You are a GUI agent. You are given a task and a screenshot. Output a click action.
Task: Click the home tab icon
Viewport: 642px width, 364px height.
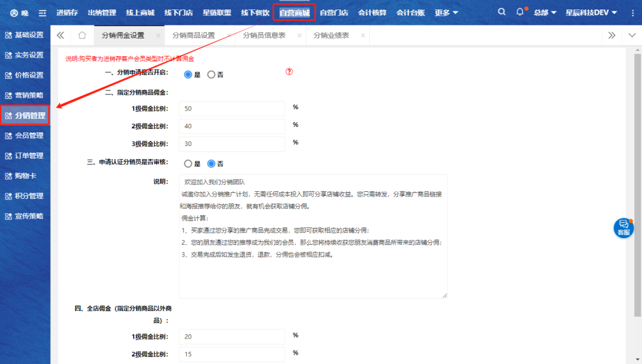pyautogui.click(x=82, y=35)
